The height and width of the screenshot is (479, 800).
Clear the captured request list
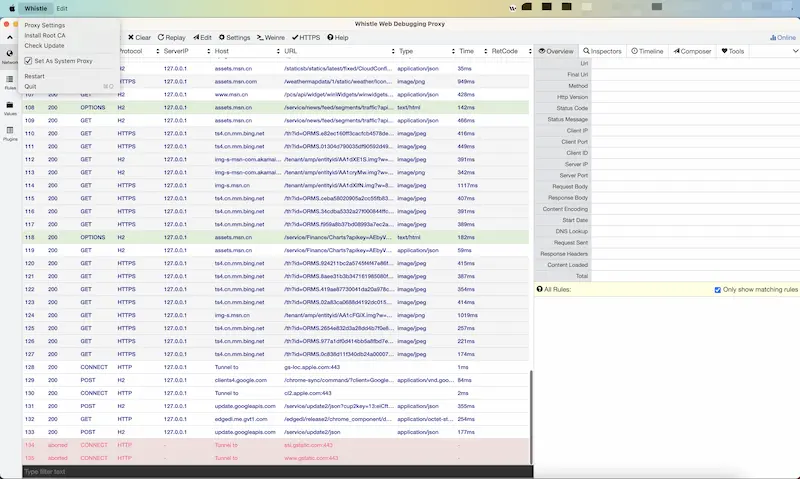point(139,37)
